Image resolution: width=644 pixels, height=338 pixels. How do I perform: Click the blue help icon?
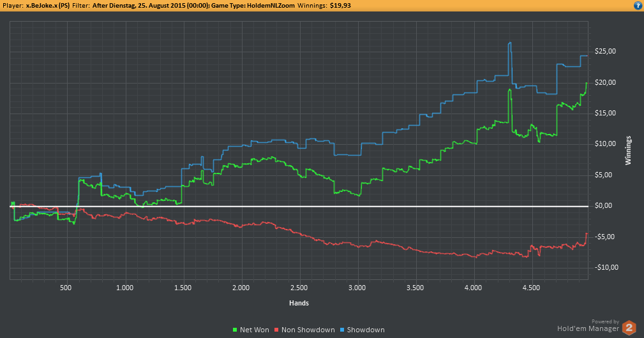pyautogui.click(x=639, y=6)
